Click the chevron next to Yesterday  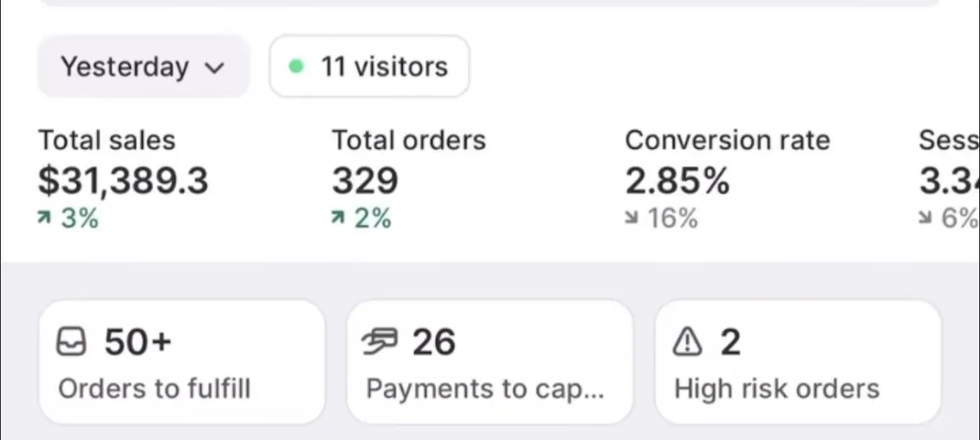[214, 68]
